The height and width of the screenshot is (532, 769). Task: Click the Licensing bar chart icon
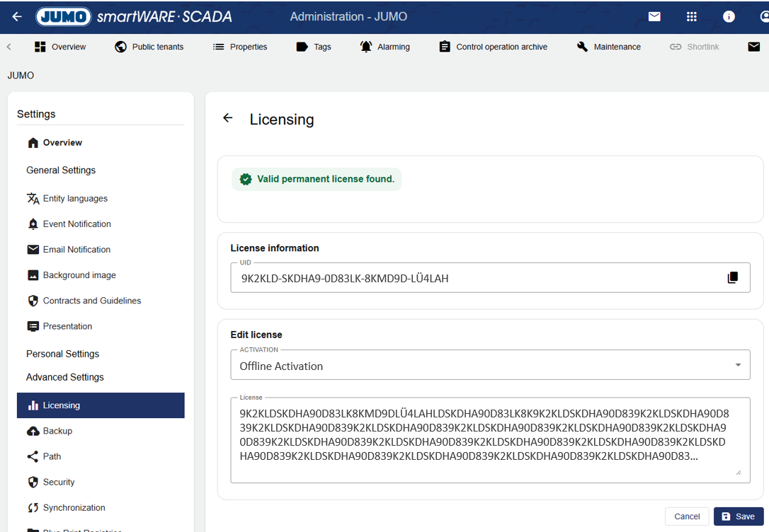click(x=33, y=405)
